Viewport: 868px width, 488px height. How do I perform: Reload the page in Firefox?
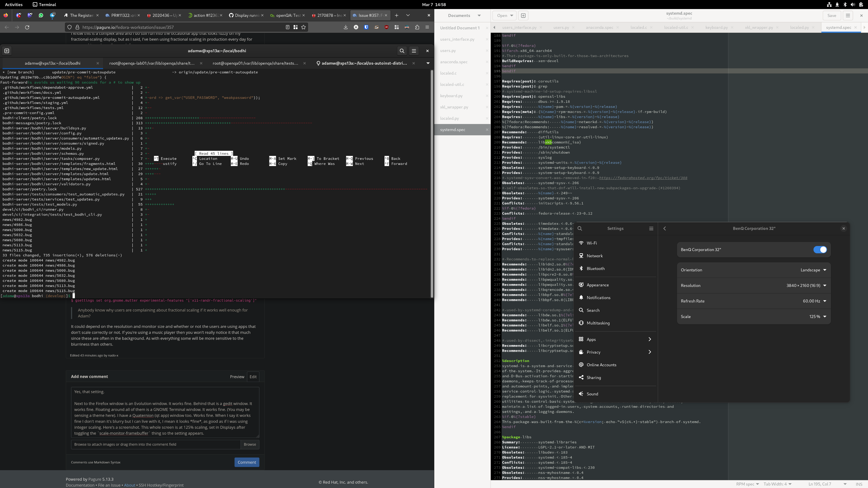click(27, 27)
